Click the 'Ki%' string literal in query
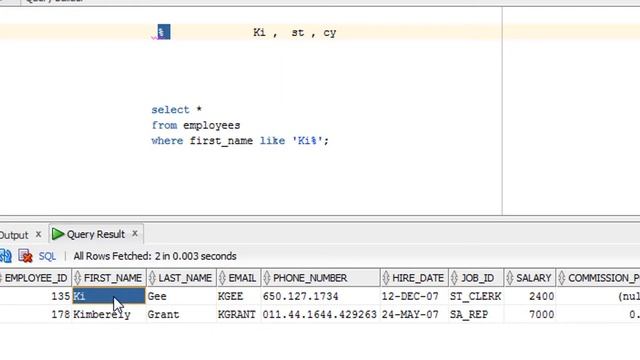 (307, 141)
